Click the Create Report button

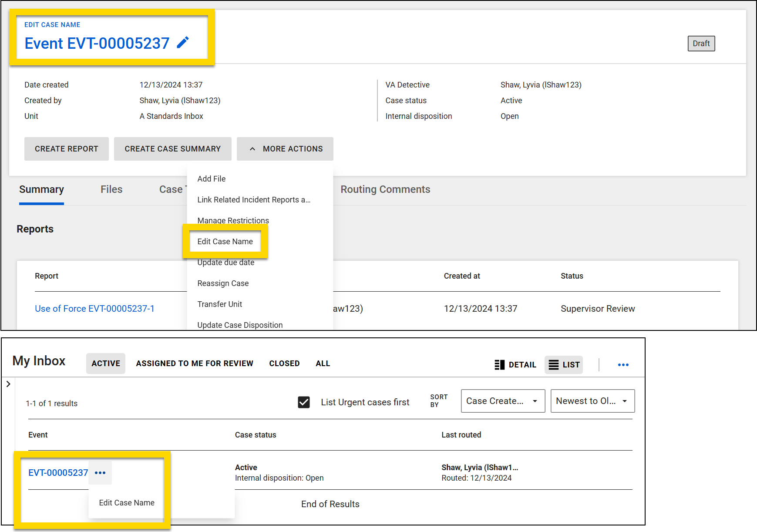(66, 148)
